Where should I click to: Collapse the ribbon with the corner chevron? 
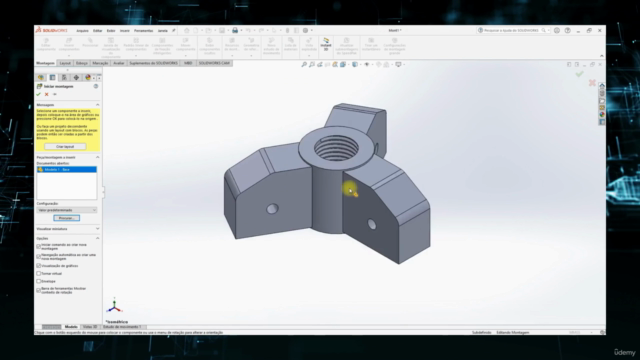[x=602, y=56]
